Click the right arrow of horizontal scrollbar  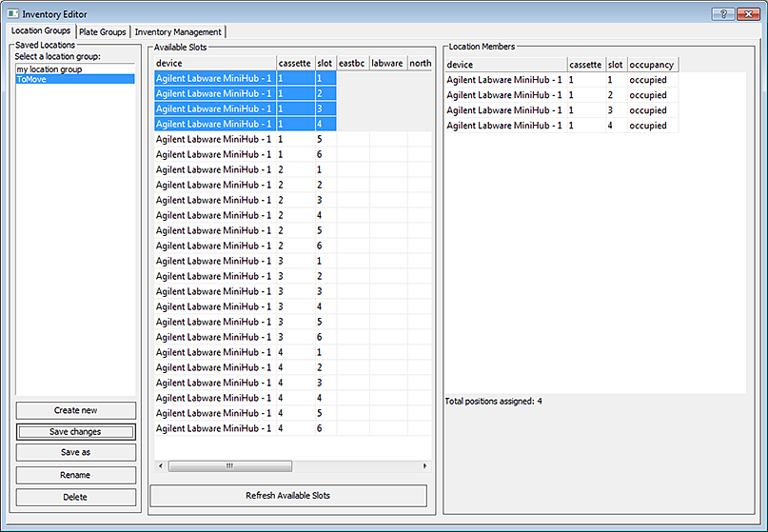coord(425,466)
